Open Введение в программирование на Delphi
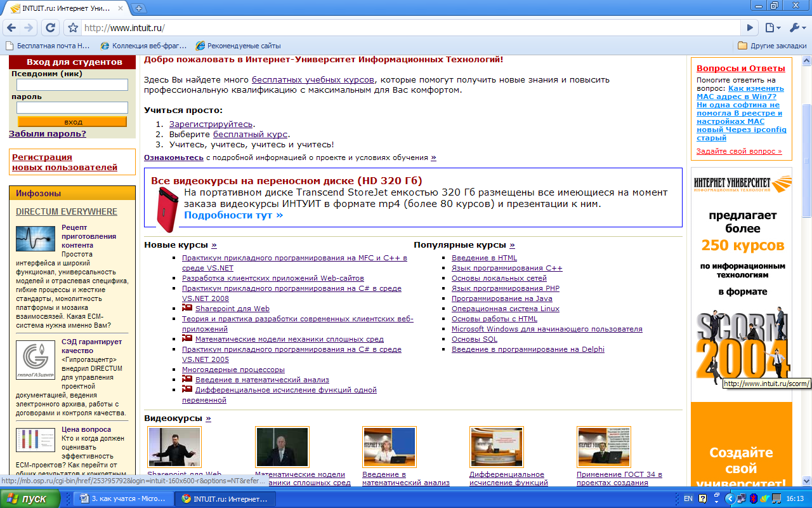The height and width of the screenshot is (508, 812). 528,349
